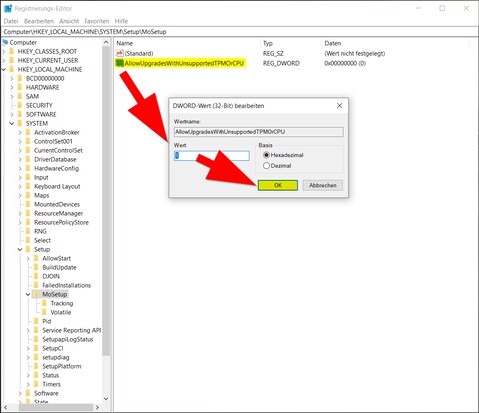Open the Hilfe menu
Image resolution: width=479 pixels, height=413 pixels.
click(x=121, y=21)
